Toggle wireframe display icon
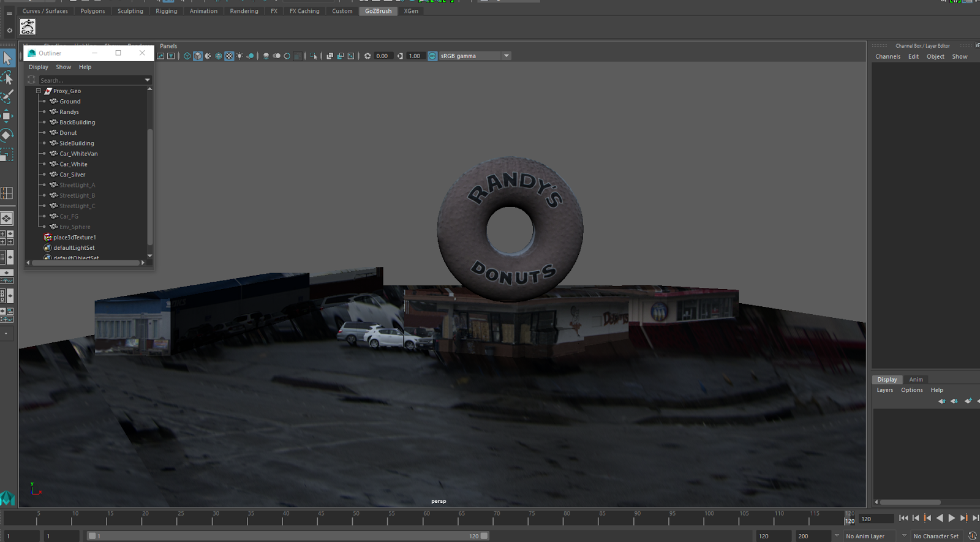This screenshot has height=542, width=980. click(x=187, y=56)
